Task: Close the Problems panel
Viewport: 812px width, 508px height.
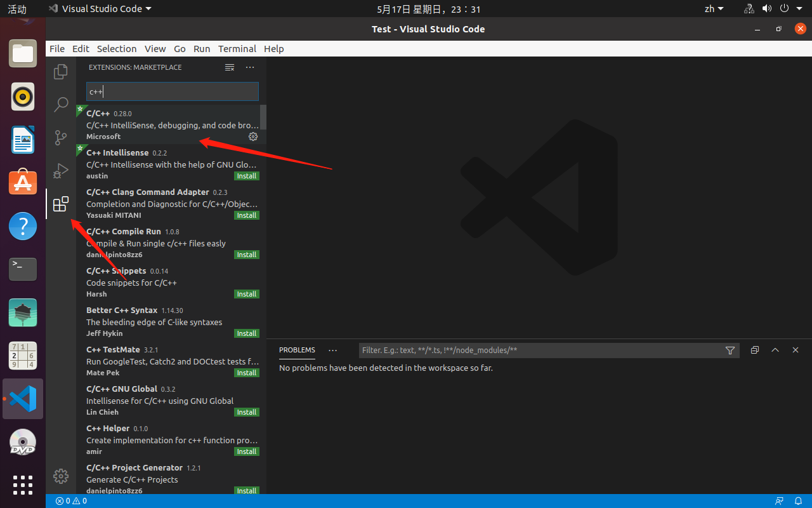Action: tap(796, 350)
